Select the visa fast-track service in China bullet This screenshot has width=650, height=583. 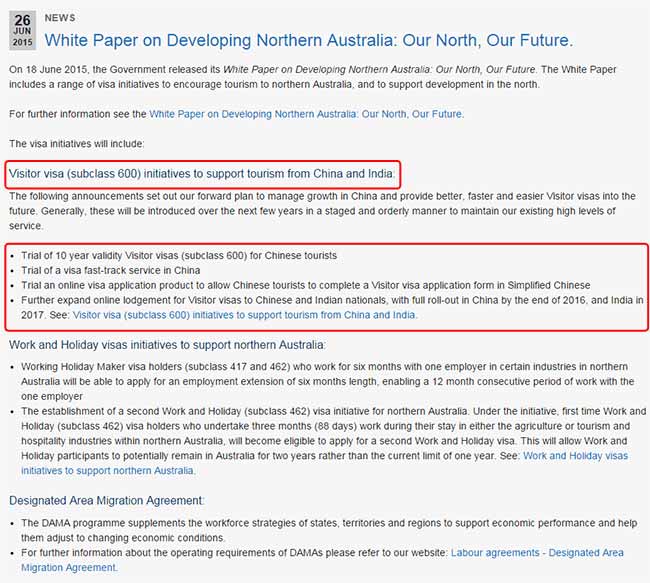pyautogui.click(x=111, y=270)
